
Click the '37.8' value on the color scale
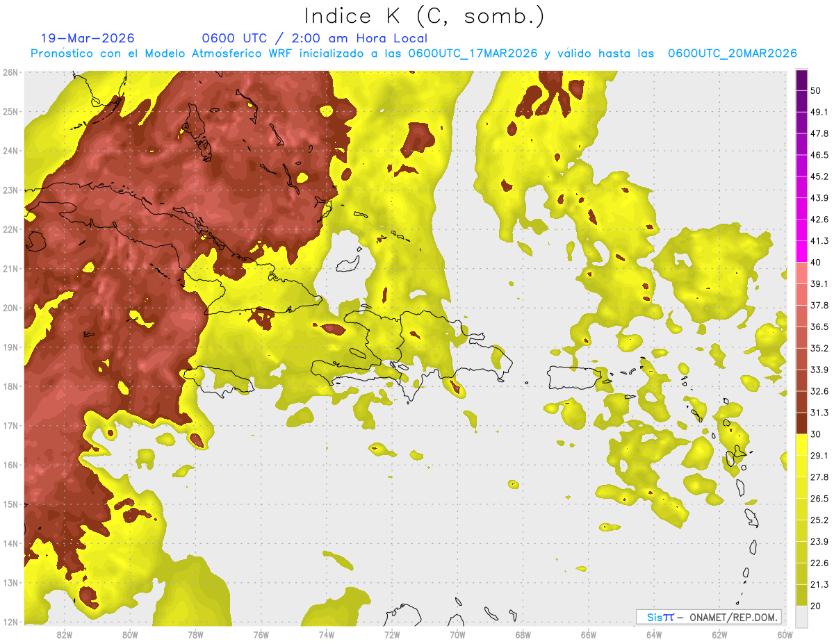tap(819, 306)
